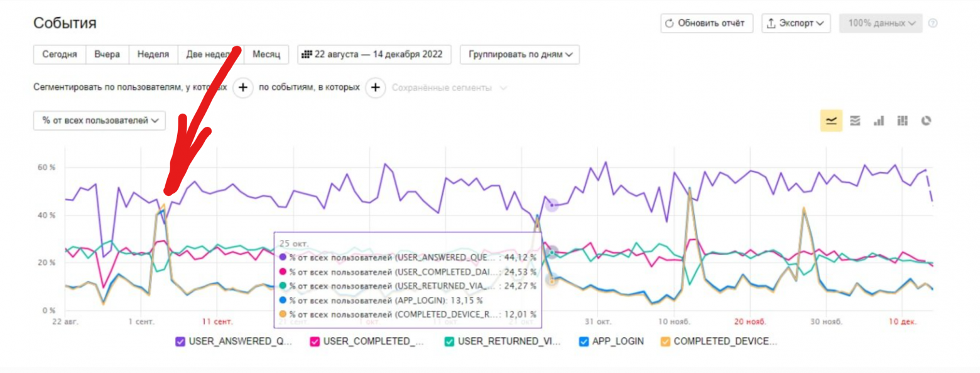Choose the Две недели period tab

point(211,55)
